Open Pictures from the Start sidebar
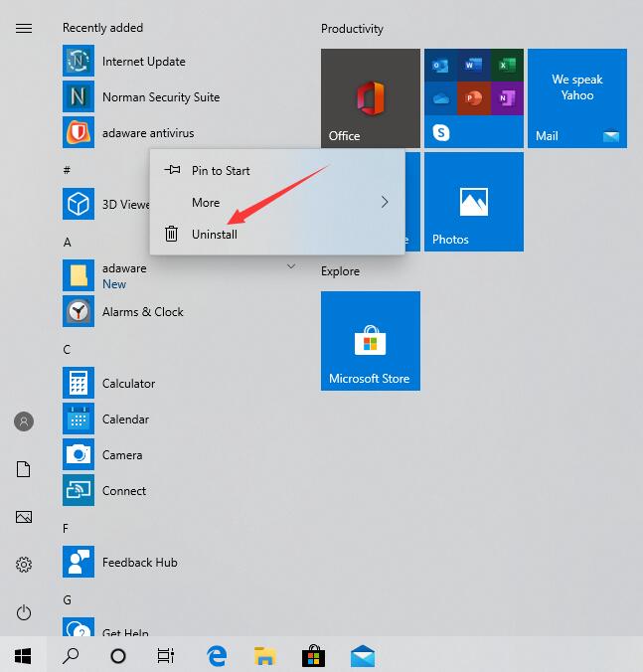Viewport: 643px width, 672px height. click(24, 517)
